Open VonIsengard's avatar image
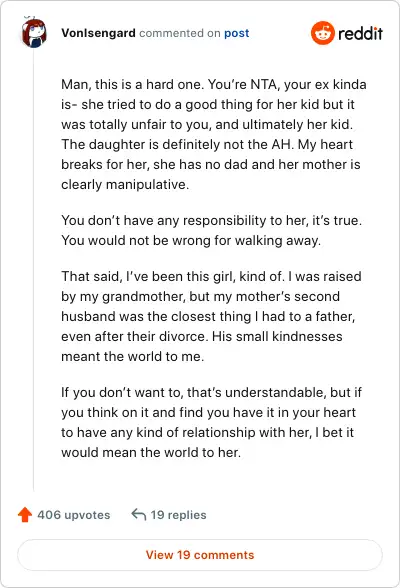This screenshot has height=588, width=400. pos(34,33)
